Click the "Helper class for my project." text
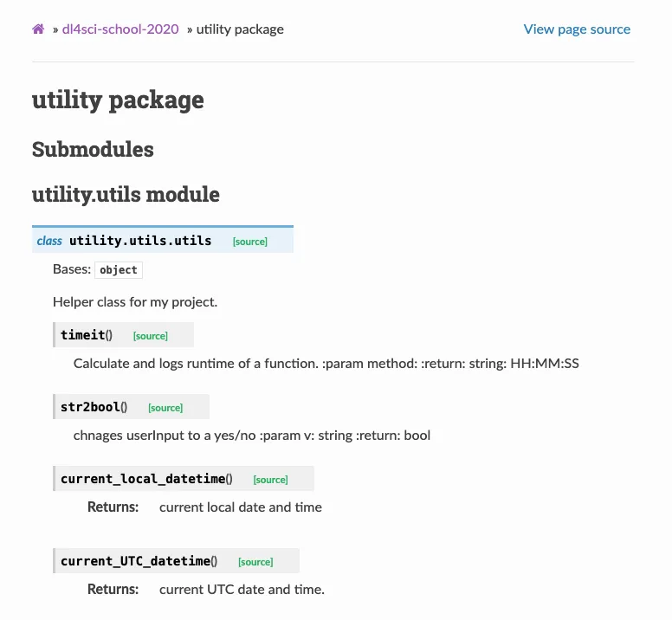This screenshot has height=620, width=672. tap(135, 302)
